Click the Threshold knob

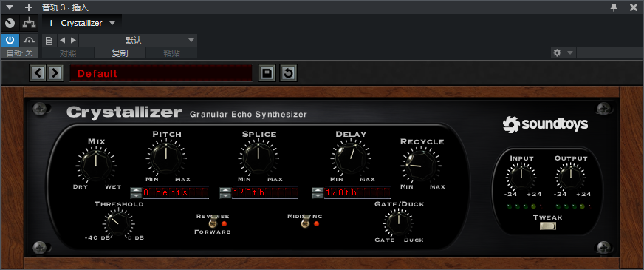(x=118, y=223)
